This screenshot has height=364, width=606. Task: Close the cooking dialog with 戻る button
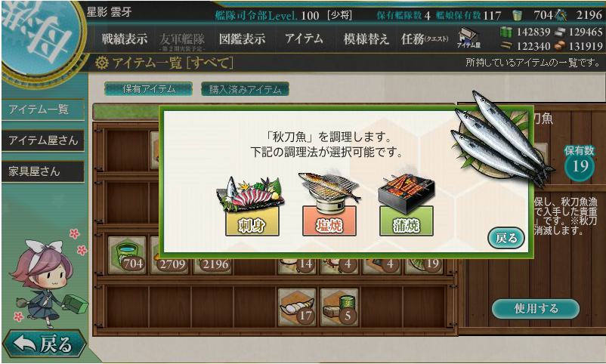coord(506,238)
